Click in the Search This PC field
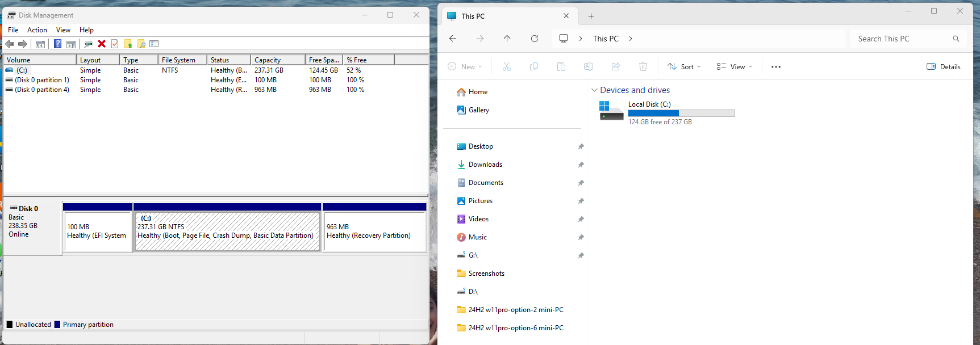 tap(908, 39)
